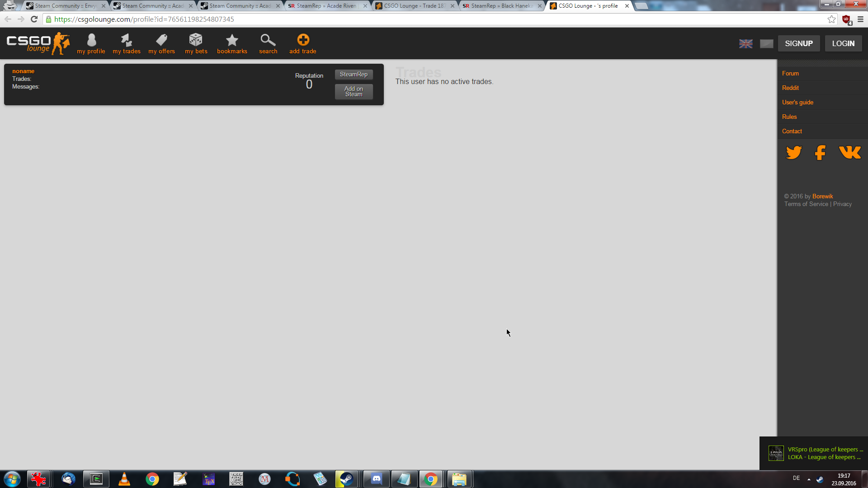Open the VK icon in sidebar
This screenshot has width=868, height=488.
click(x=850, y=152)
